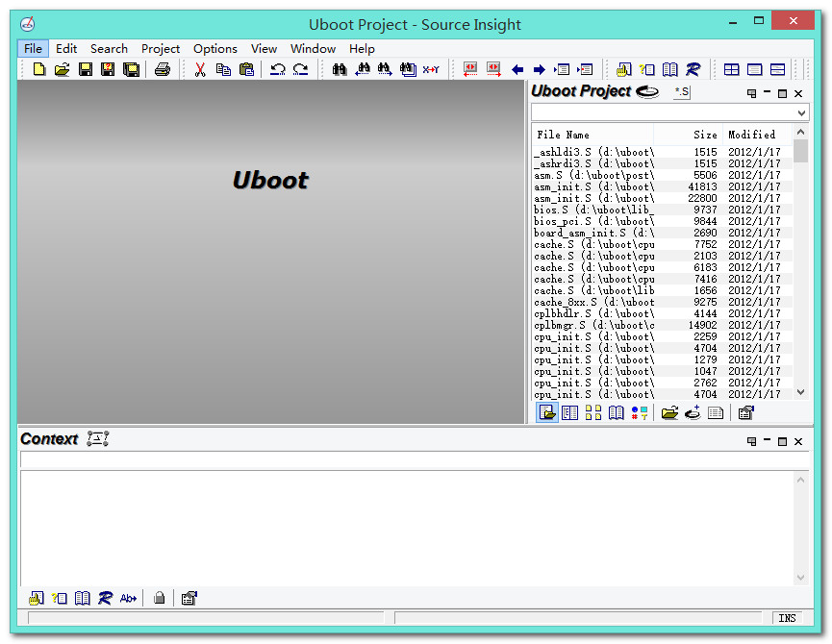Create a new file with the New toolbar icon

(38, 68)
